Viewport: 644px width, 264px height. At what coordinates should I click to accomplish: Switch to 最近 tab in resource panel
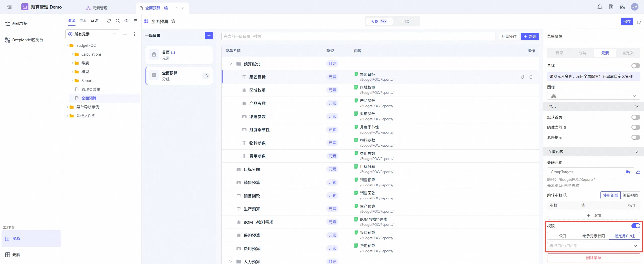pos(83,21)
